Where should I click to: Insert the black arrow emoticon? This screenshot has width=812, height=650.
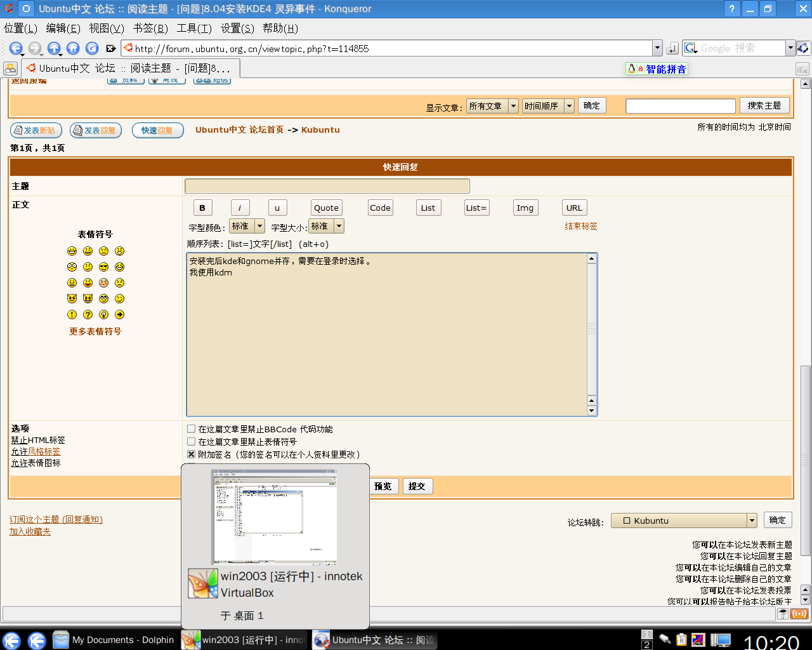click(119, 315)
